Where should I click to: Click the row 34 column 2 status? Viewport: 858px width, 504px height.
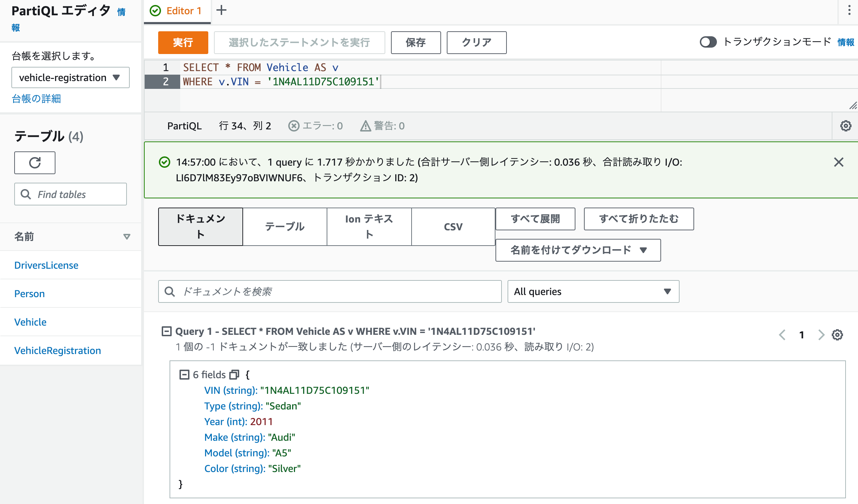click(x=245, y=126)
